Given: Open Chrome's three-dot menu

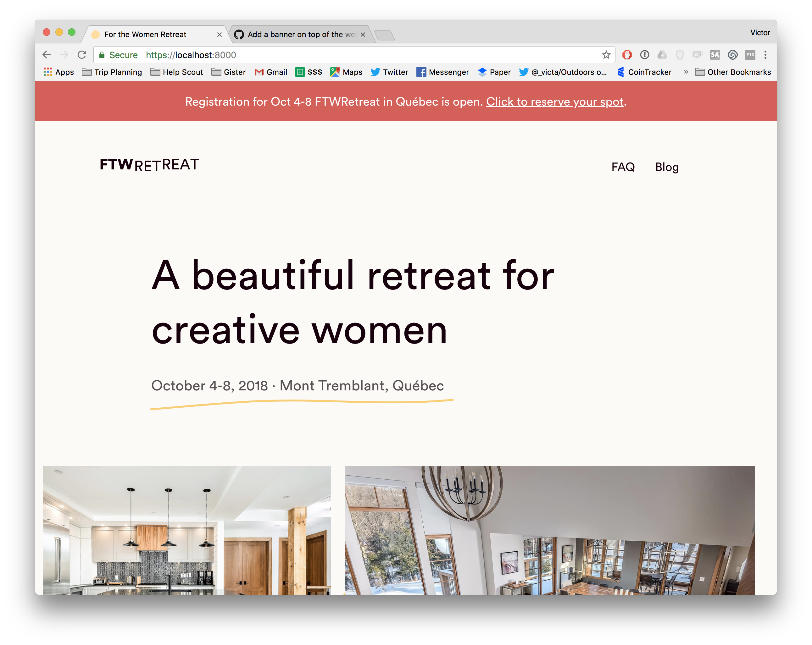Looking at the screenshot, I should 765,55.
